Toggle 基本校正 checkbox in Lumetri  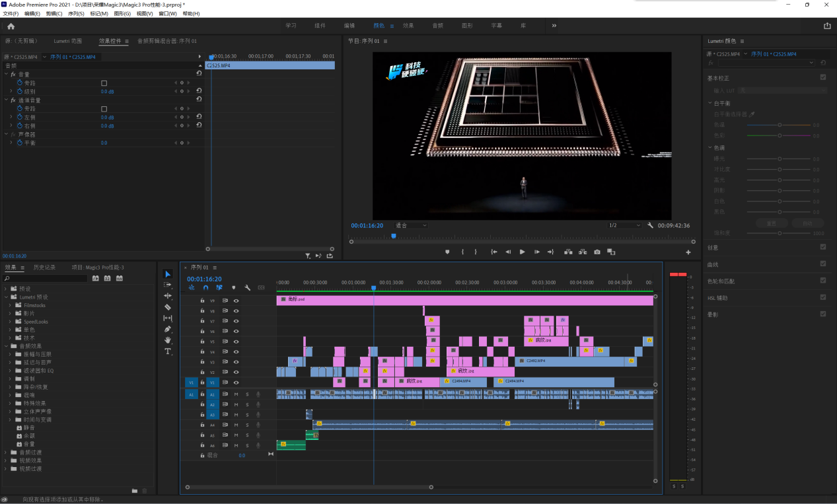[823, 77]
